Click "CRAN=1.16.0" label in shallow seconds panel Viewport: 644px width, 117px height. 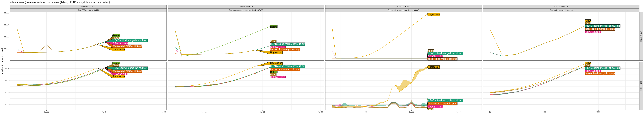(x=435, y=107)
